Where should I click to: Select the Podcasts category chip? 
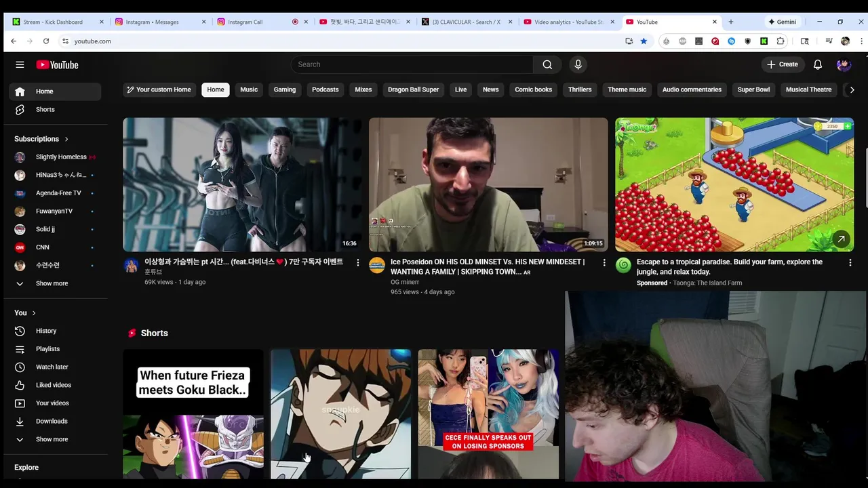tap(325, 89)
